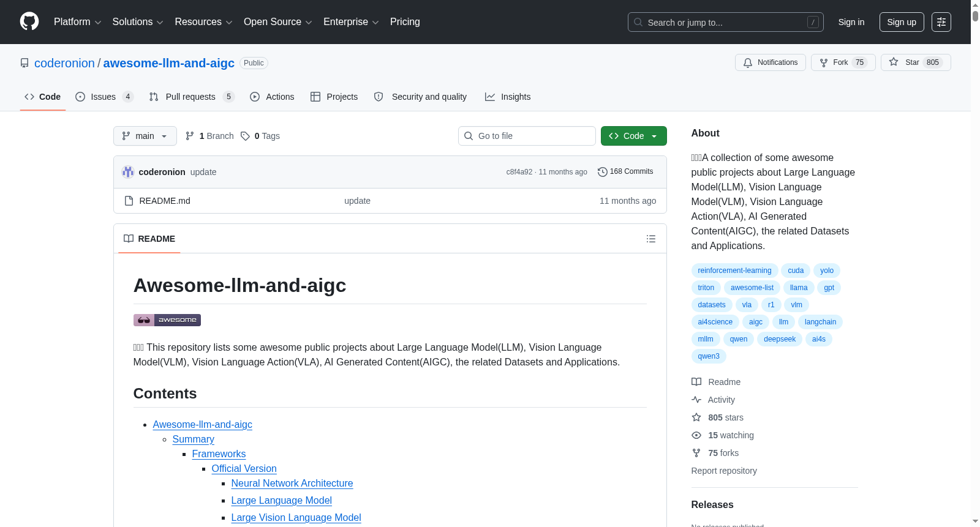Screen dimensions: 980x527
Task: Switch to the Pull requests tab
Action: click(x=192, y=97)
